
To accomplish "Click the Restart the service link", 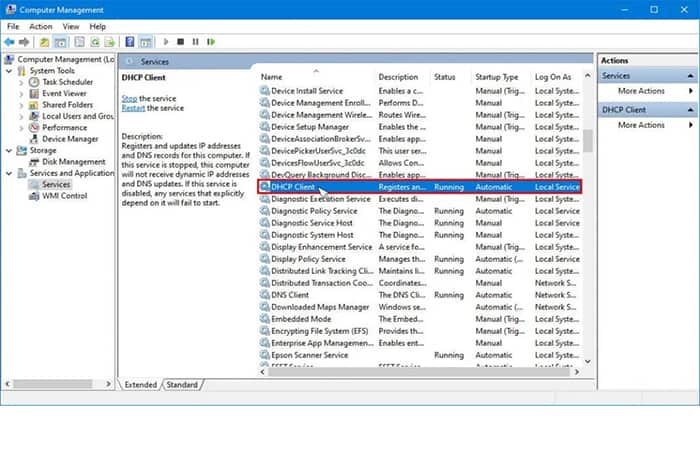I will pos(133,108).
